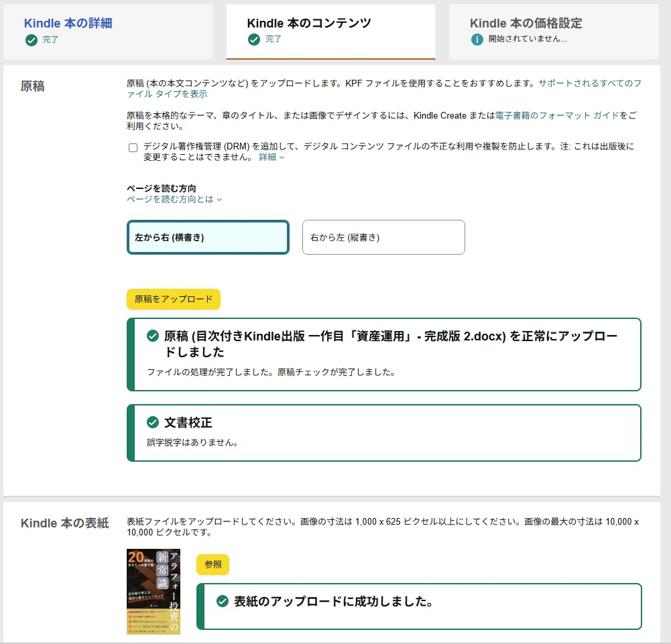Enable the DRM checkbox
Viewport: 671px width, 644px height.
pos(133,147)
